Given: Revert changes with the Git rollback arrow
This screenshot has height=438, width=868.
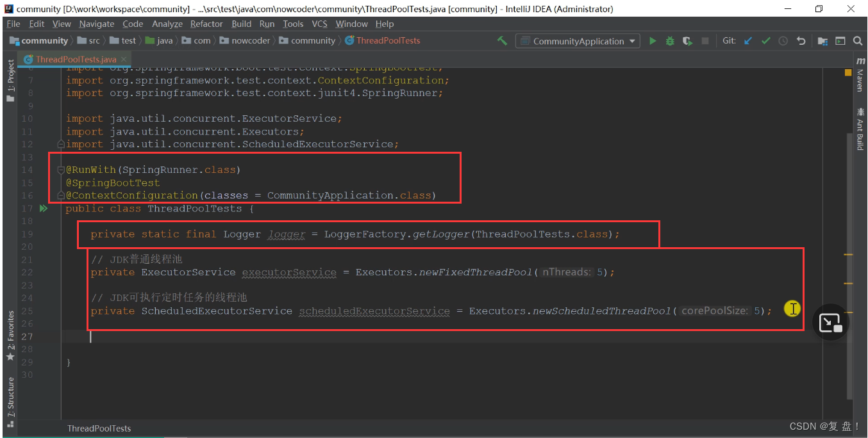Looking at the screenshot, I should [801, 40].
